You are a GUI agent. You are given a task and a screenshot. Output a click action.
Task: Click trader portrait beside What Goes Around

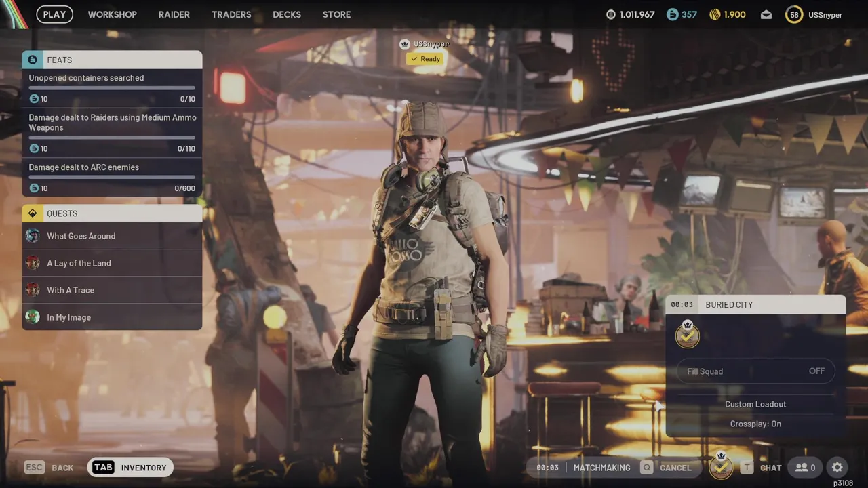click(x=33, y=236)
